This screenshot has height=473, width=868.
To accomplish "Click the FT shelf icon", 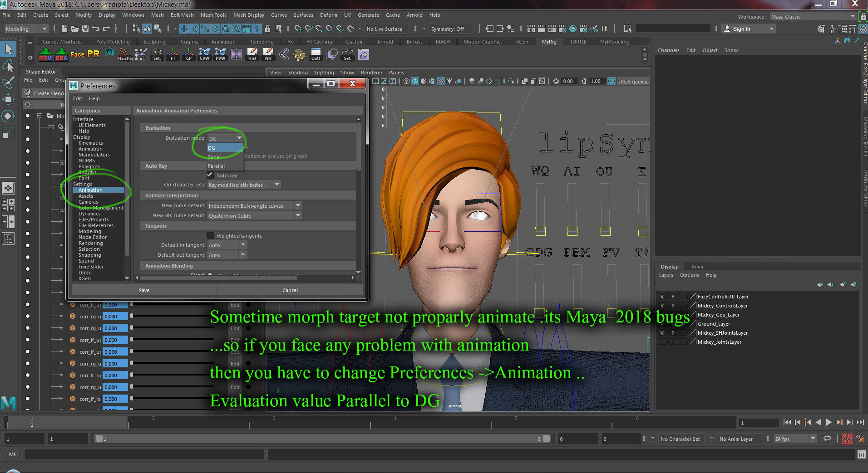I will [x=173, y=54].
